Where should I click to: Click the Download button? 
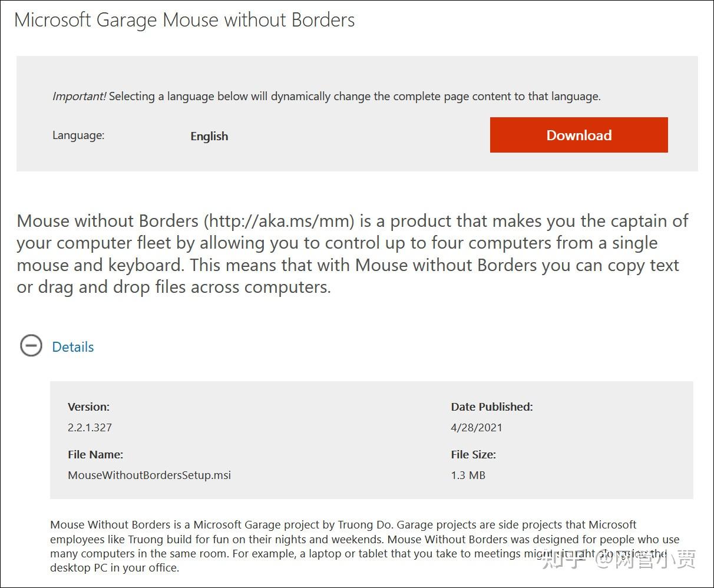click(x=579, y=135)
